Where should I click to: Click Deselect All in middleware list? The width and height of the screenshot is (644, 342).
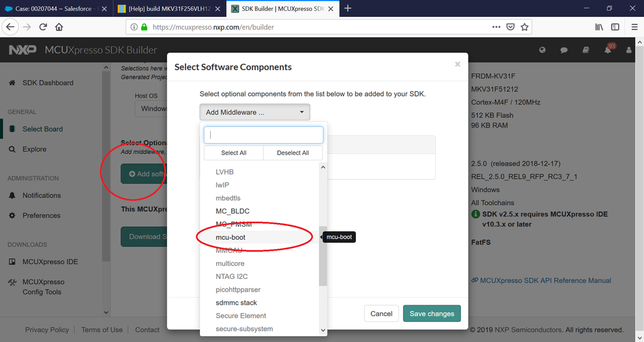pyautogui.click(x=293, y=153)
